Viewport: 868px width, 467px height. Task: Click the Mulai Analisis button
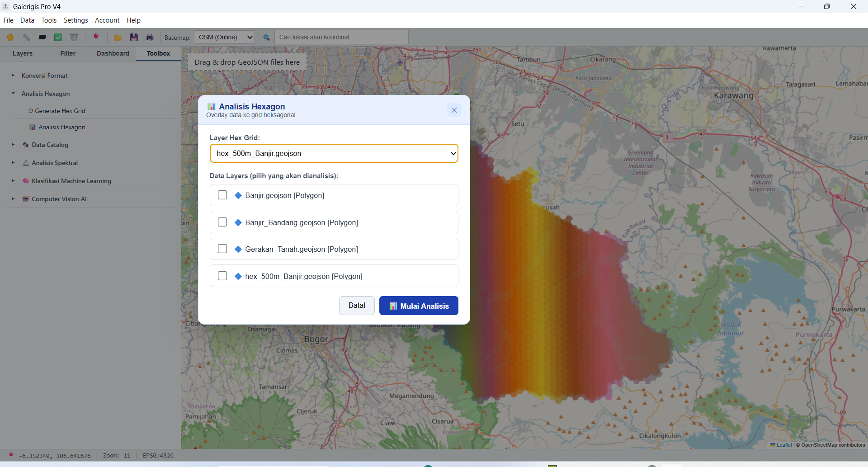pyautogui.click(x=419, y=306)
